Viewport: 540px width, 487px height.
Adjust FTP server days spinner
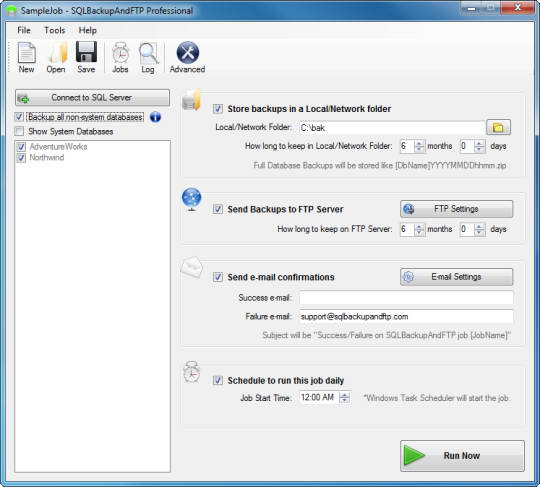pos(480,229)
